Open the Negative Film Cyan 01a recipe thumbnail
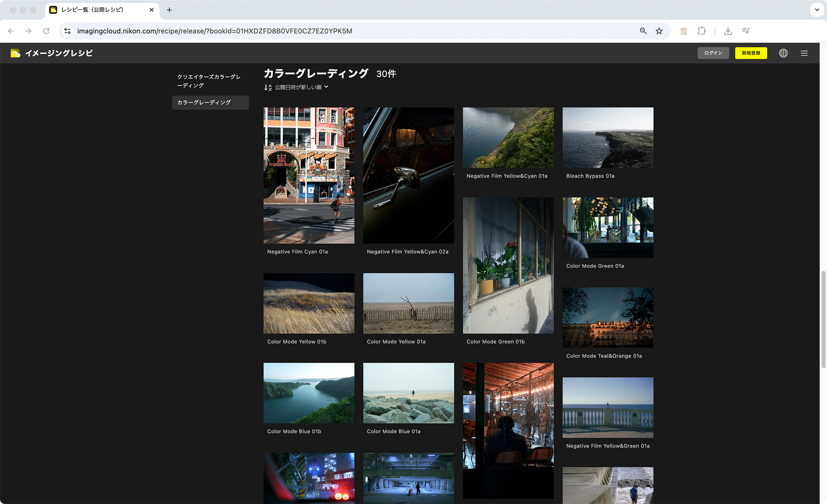Screen dimensions: 827x504 [308, 176]
